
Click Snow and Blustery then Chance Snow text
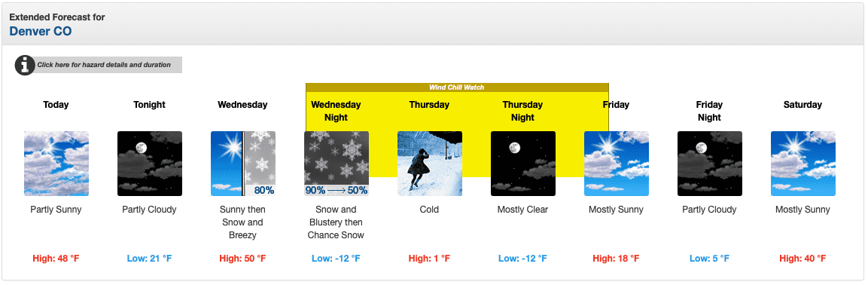(336, 222)
